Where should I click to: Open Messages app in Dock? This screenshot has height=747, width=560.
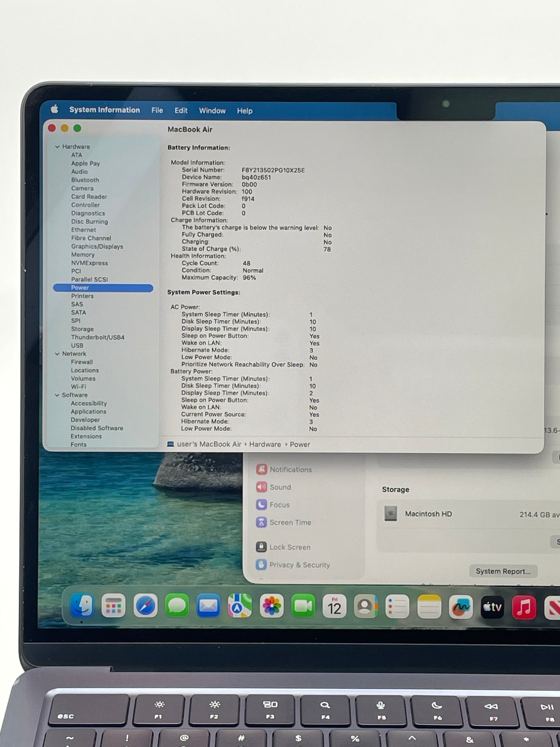coord(177,606)
